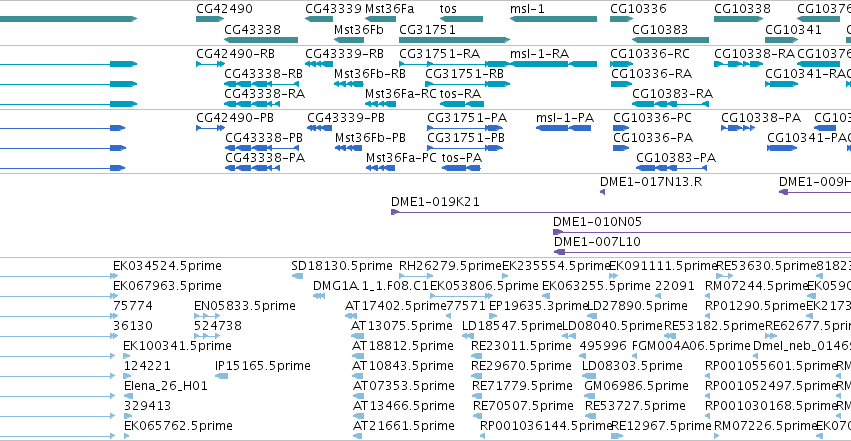Click transcript CG43338-RB
Screen dimensions: 851x441
262,84
